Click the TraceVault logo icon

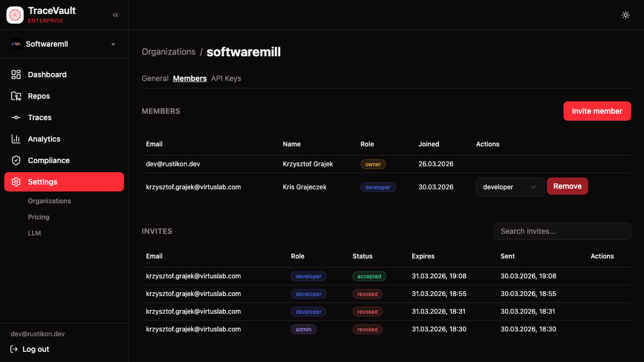pos(15,15)
